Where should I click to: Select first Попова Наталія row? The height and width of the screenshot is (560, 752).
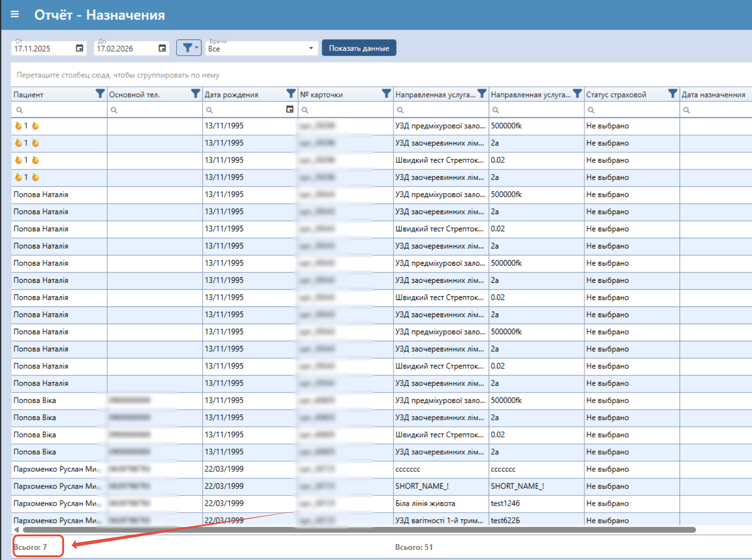click(x=41, y=195)
